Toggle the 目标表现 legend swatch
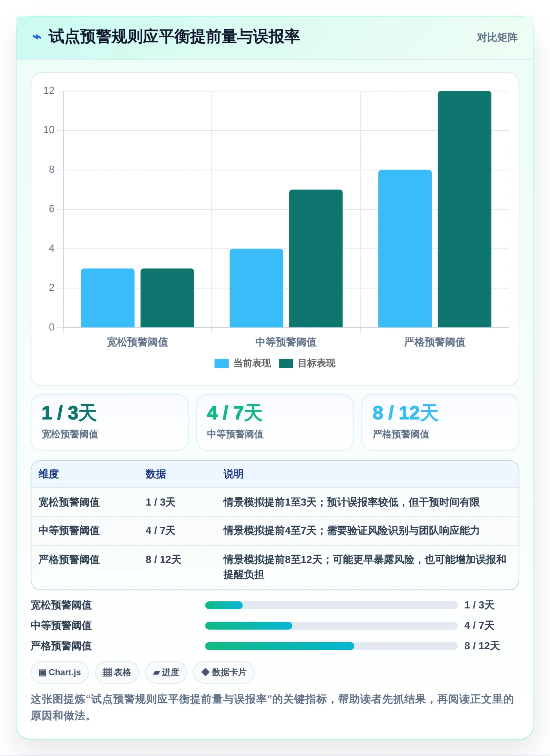550x756 pixels. pyautogui.click(x=286, y=363)
